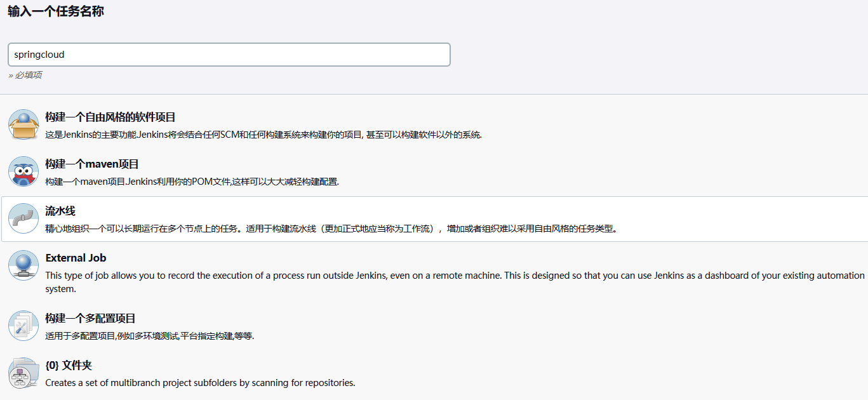This screenshot has width=868, height=400.
Task: Click the freestyle description starting 这是Jenkins的主要功能
Action: coord(264,135)
